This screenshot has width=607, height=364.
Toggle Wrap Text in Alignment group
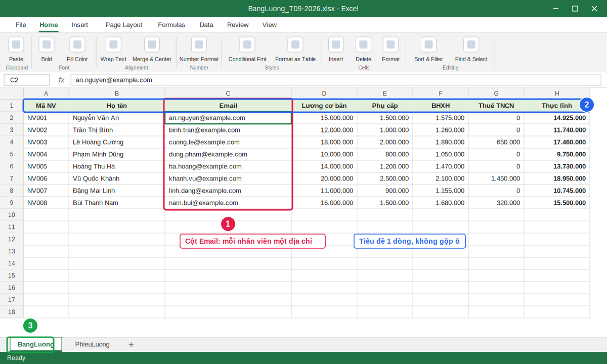(113, 44)
